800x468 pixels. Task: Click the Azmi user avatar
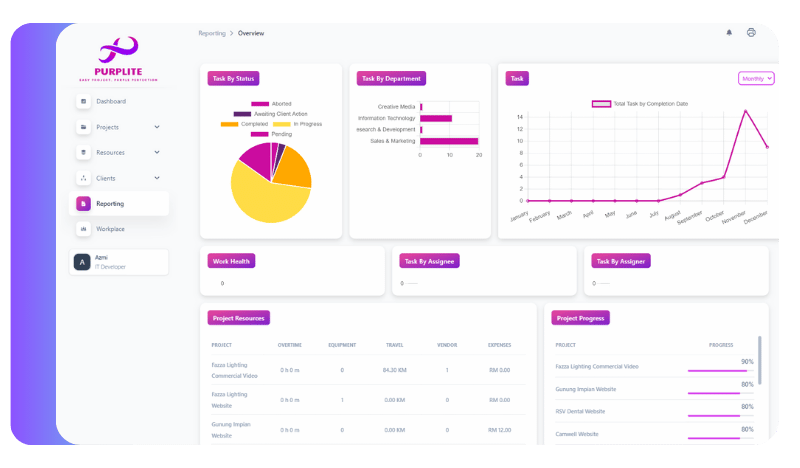pos(82,262)
